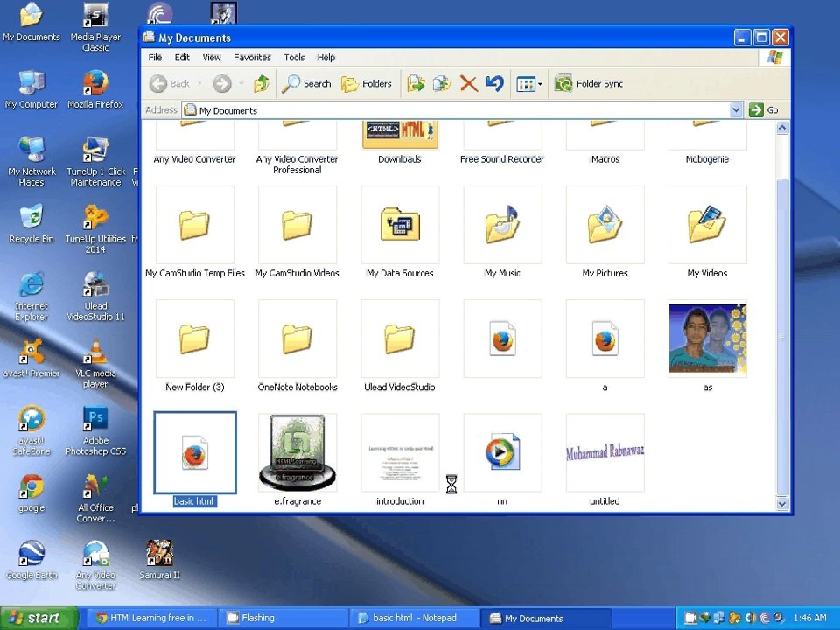This screenshot has height=630, width=840.
Task: Click the Go button beside address bar
Action: (x=764, y=110)
